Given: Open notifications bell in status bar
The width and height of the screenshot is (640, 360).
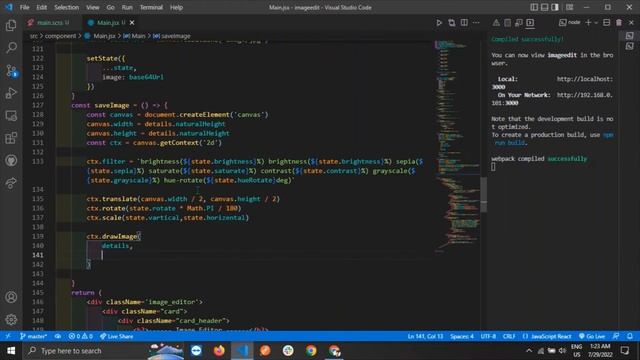Looking at the screenshot, I should tap(630, 336).
